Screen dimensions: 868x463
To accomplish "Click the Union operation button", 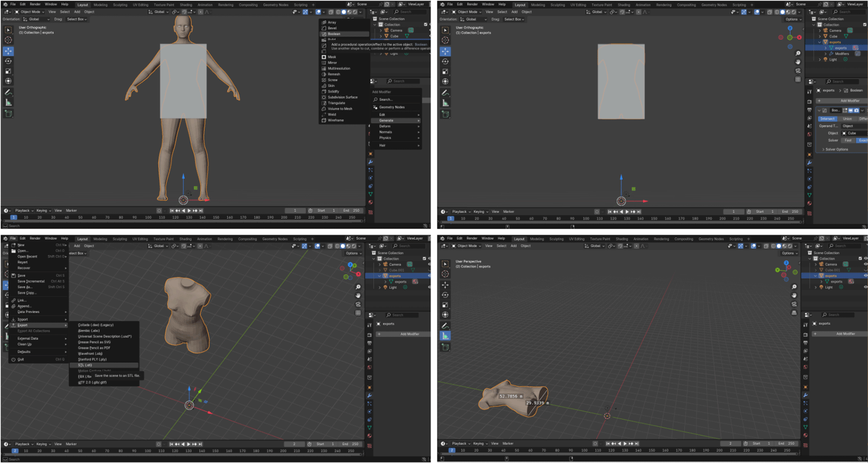I will [847, 119].
